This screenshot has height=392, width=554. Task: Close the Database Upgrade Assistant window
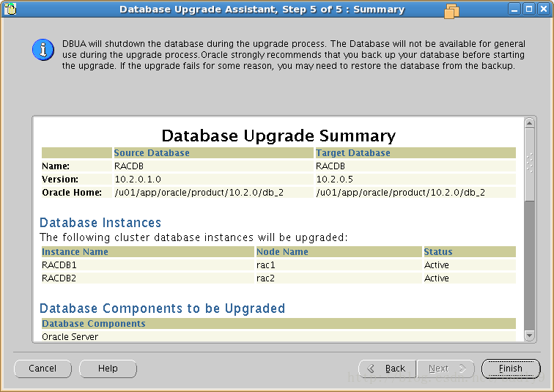[544, 9]
